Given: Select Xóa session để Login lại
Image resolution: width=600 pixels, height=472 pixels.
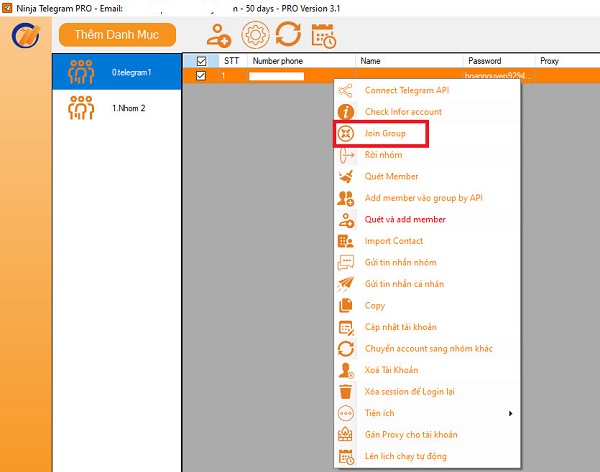Looking at the screenshot, I should click(427, 392).
